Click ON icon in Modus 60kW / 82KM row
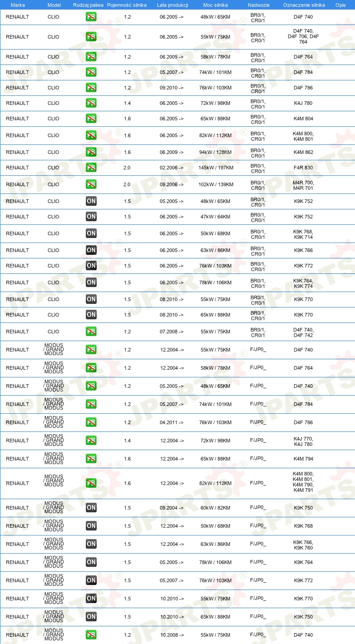355x644 pixels. 91,508
